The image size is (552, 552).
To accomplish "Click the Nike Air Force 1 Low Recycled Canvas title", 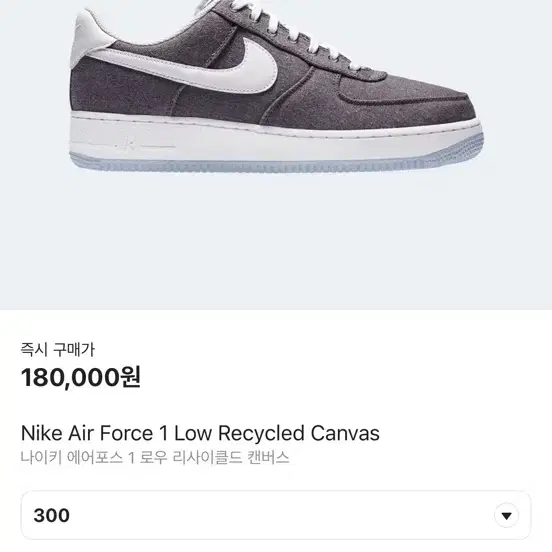I will pyautogui.click(x=200, y=433).
